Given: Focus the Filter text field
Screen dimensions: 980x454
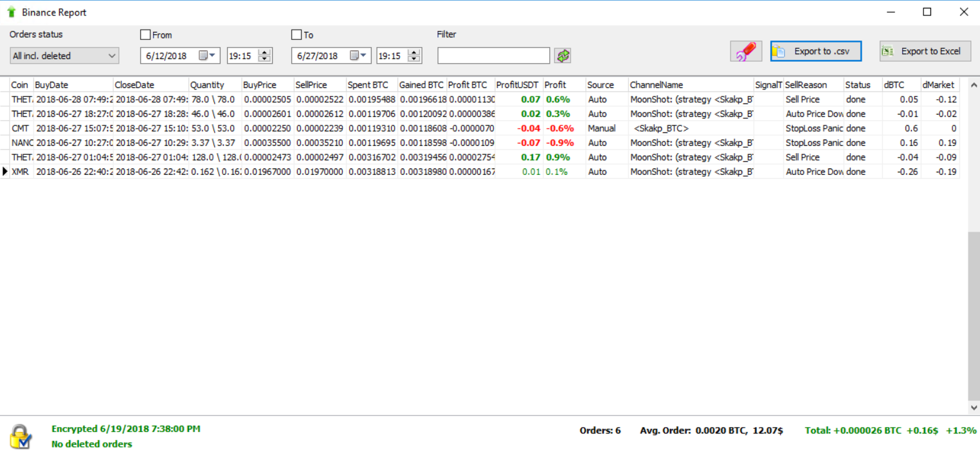Looking at the screenshot, I should tap(494, 56).
